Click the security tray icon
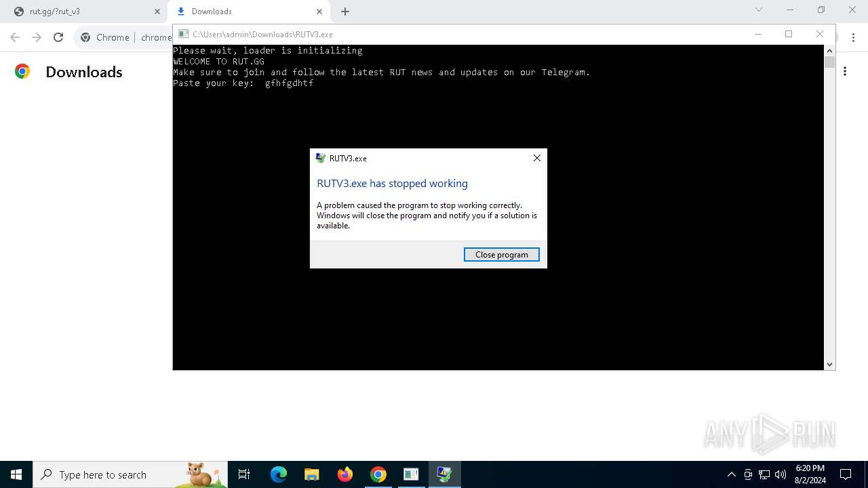The width and height of the screenshot is (868, 488). point(748,474)
